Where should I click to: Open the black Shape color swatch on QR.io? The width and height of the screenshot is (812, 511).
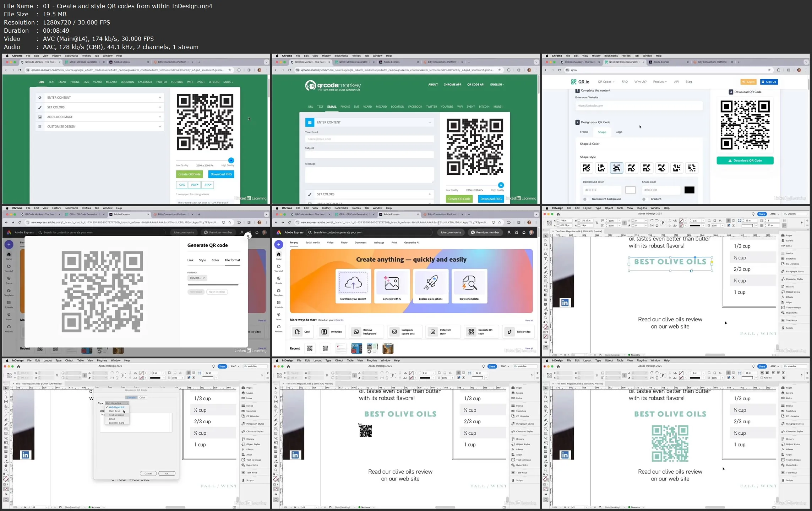tap(689, 190)
